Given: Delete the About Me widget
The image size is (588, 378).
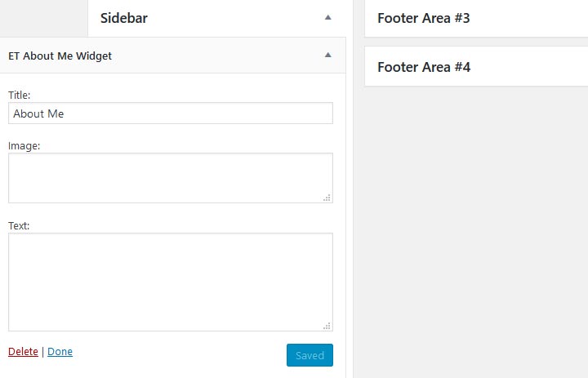Looking at the screenshot, I should click(23, 352).
